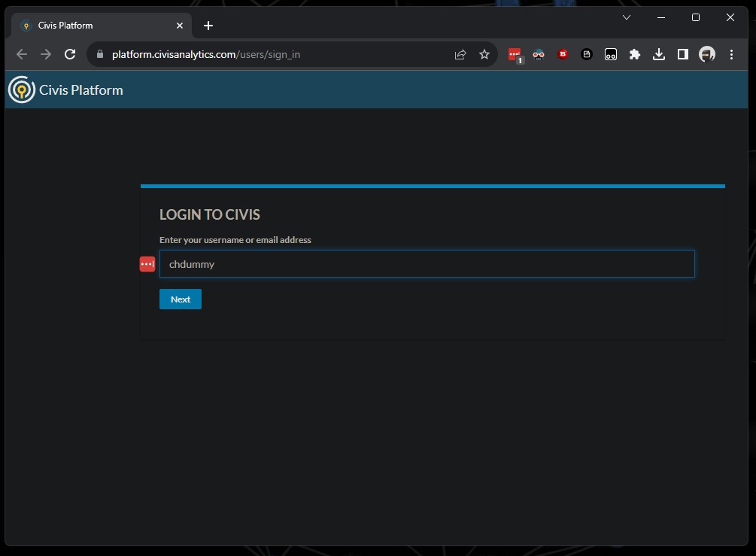Minimize the browser window
The height and width of the screenshot is (556, 756).
661,17
